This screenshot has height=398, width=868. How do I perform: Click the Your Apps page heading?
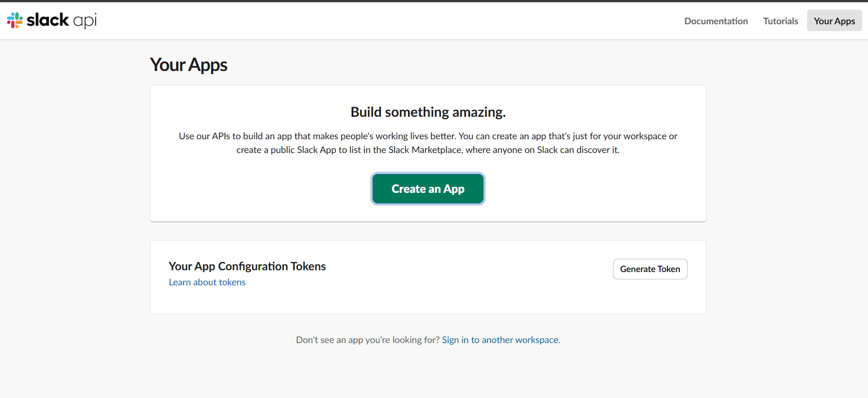(x=189, y=65)
